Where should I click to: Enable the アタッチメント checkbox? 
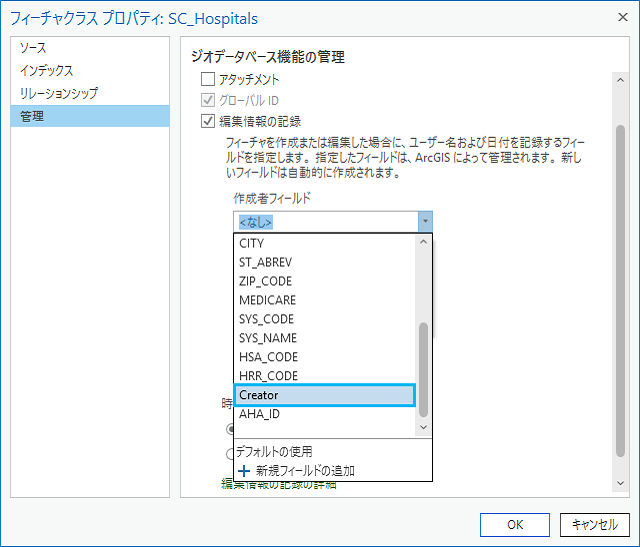(208, 79)
